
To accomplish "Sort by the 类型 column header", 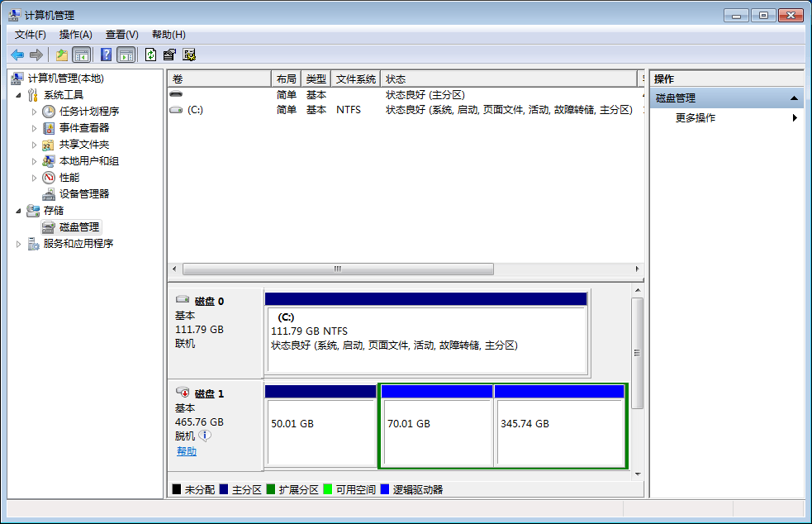I will [x=316, y=79].
